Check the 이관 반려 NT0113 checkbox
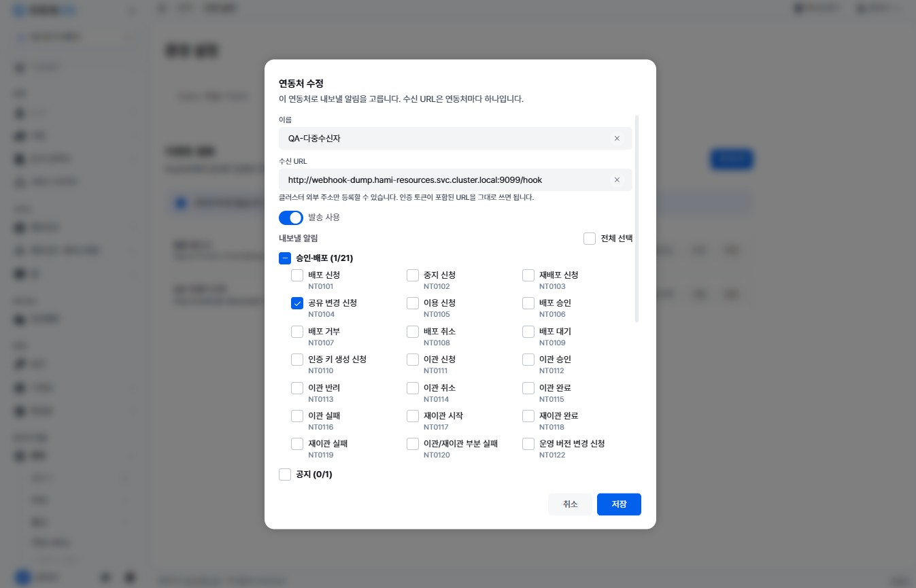The width and height of the screenshot is (916, 588). [x=297, y=388]
